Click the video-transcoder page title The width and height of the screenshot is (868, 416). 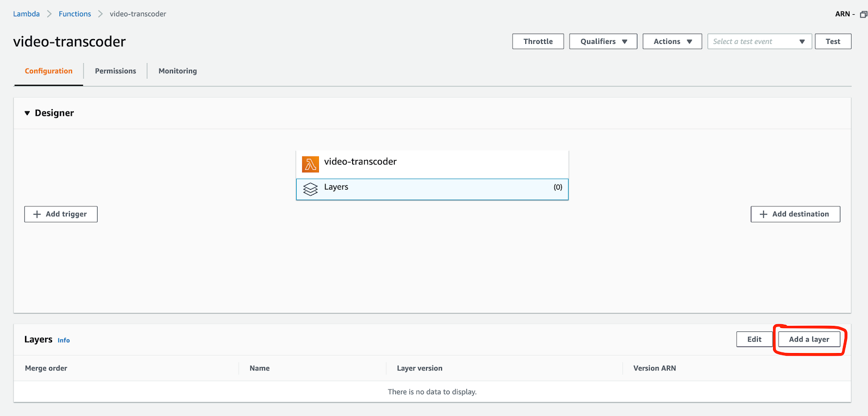tap(69, 42)
